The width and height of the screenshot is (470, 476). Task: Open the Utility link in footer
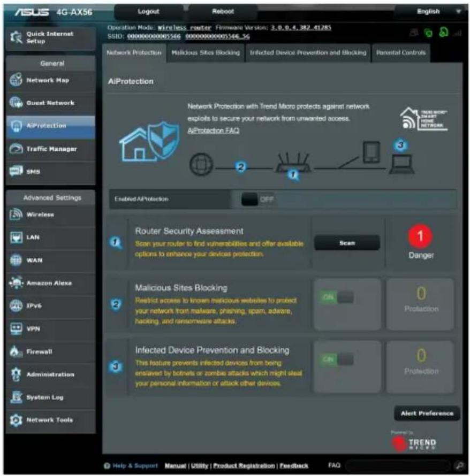[x=200, y=466]
